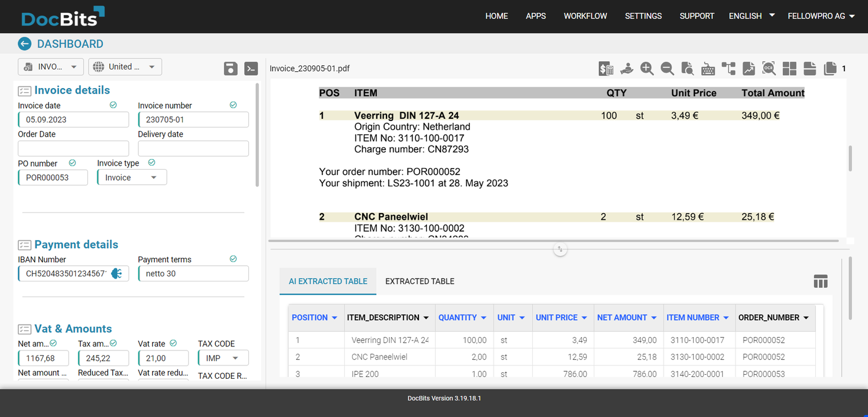
Task: Switch to the EXTRACTED TABLE tab
Action: tap(419, 281)
